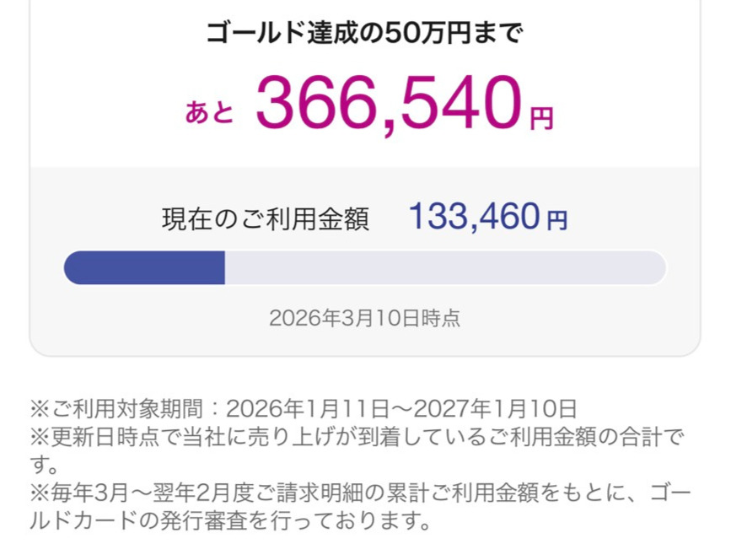Click the end date 2027年1月10日 in note
This screenshot has height=560, width=731.
click(492, 409)
